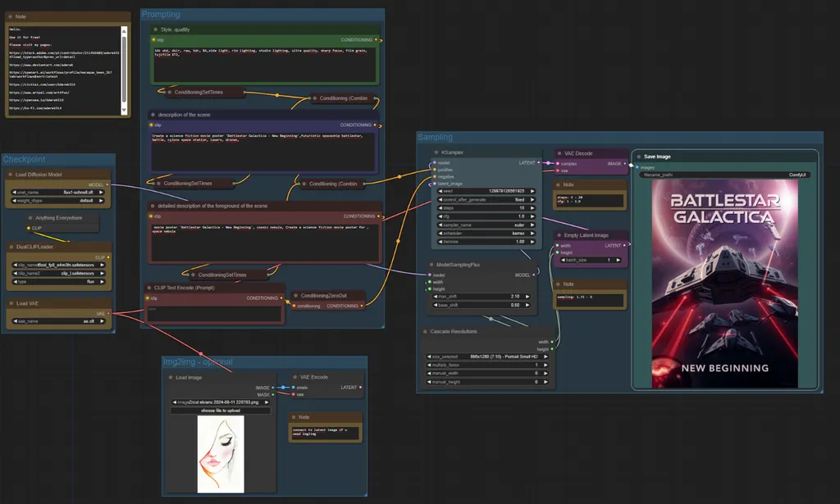Click the CLIP dot on Anything Everywhere node
Screen dimensions: 840x504
pos(28,228)
